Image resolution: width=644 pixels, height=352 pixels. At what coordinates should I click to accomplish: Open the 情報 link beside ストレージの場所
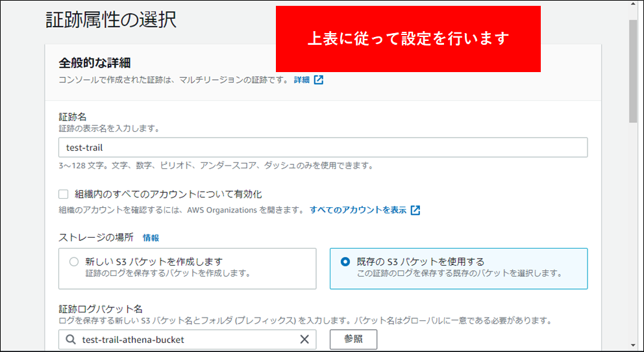click(151, 238)
